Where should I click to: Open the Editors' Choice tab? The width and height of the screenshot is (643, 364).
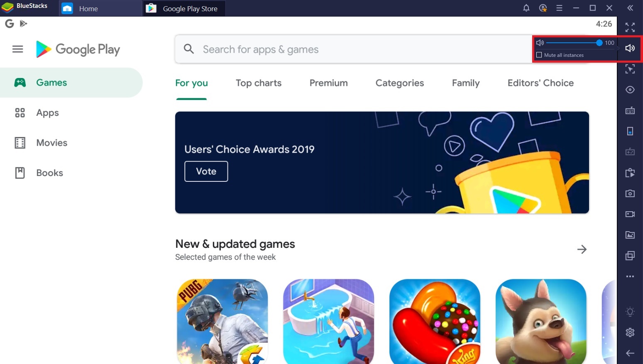540,83
